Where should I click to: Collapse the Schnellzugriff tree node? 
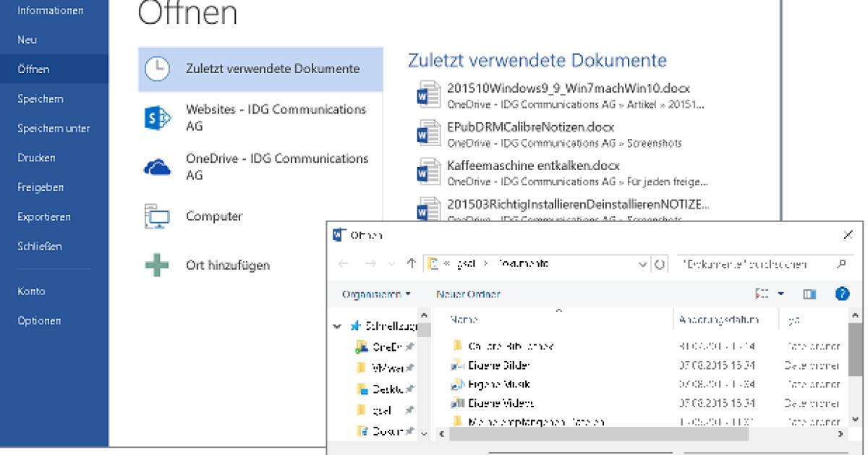coord(337,327)
